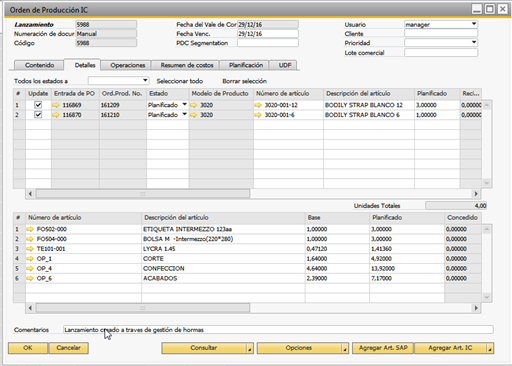Viewport: 512px width, 366px height.
Task: Open Agregar Art. IC dropdown arrow
Action: [x=490, y=348]
